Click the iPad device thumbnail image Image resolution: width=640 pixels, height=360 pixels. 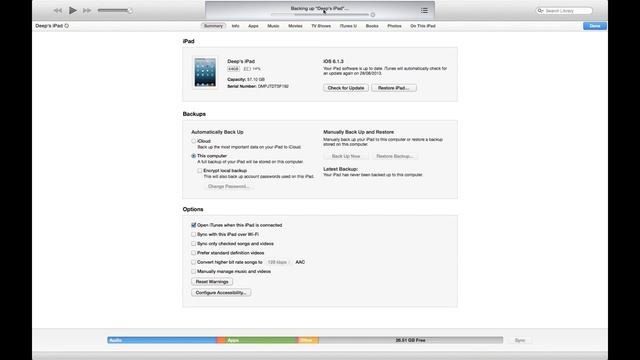pos(205,72)
